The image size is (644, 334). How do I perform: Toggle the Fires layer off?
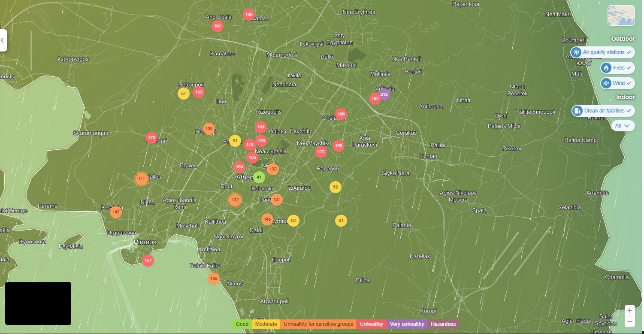tap(617, 68)
